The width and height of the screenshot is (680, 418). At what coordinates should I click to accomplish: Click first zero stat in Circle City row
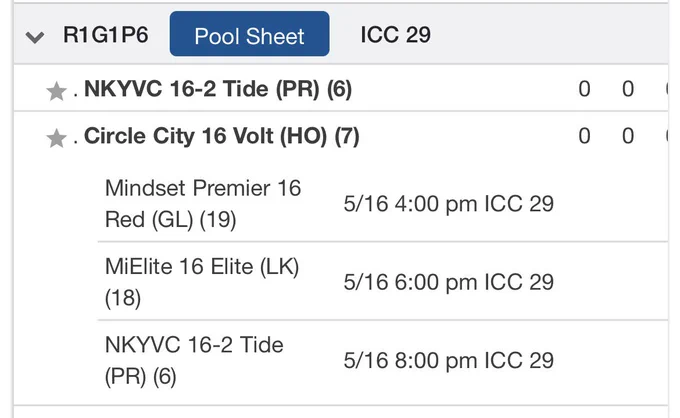pos(584,136)
